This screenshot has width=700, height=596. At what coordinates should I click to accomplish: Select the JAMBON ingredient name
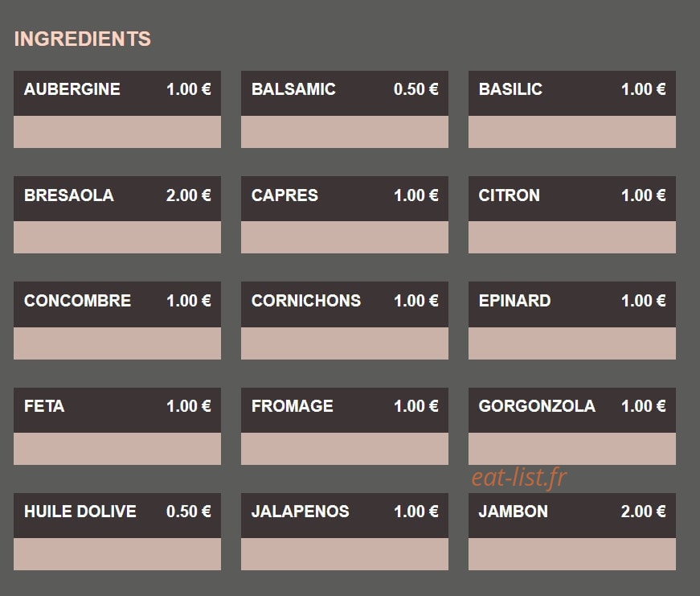pos(513,512)
